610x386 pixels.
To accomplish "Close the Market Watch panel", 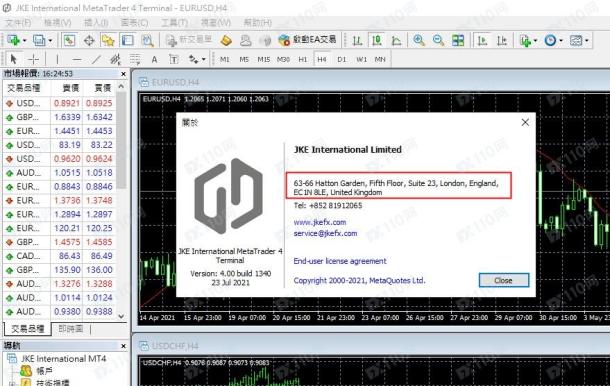I will [123, 74].
